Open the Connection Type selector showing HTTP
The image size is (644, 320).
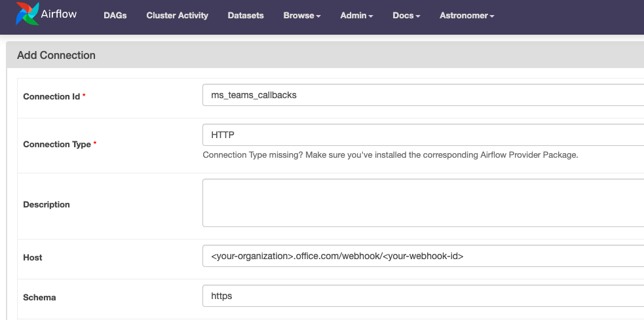[x=423, y=135]
